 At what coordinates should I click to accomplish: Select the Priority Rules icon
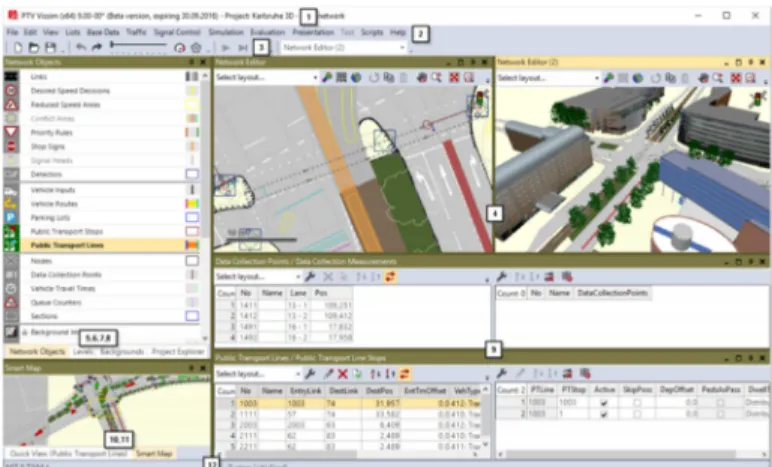click(11, 132)
